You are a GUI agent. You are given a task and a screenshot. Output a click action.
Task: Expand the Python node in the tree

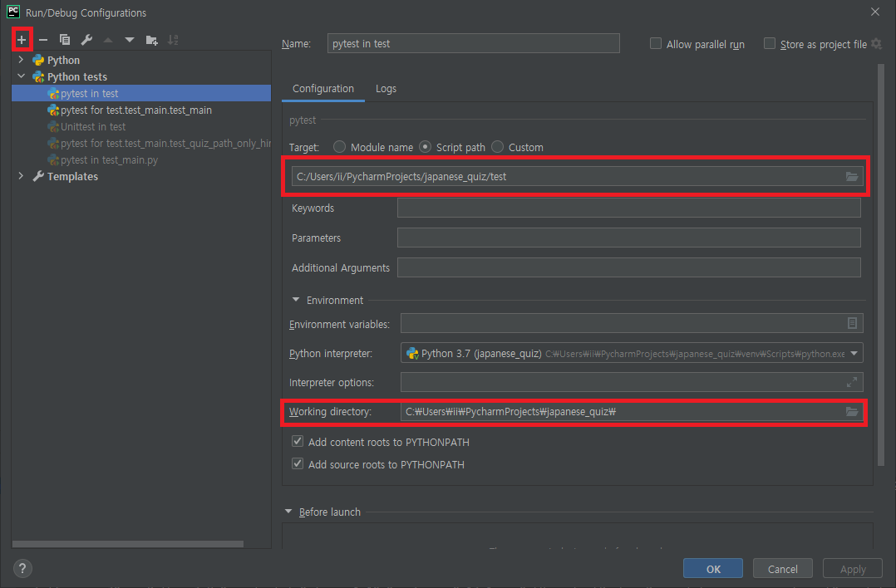pos(21,59)
